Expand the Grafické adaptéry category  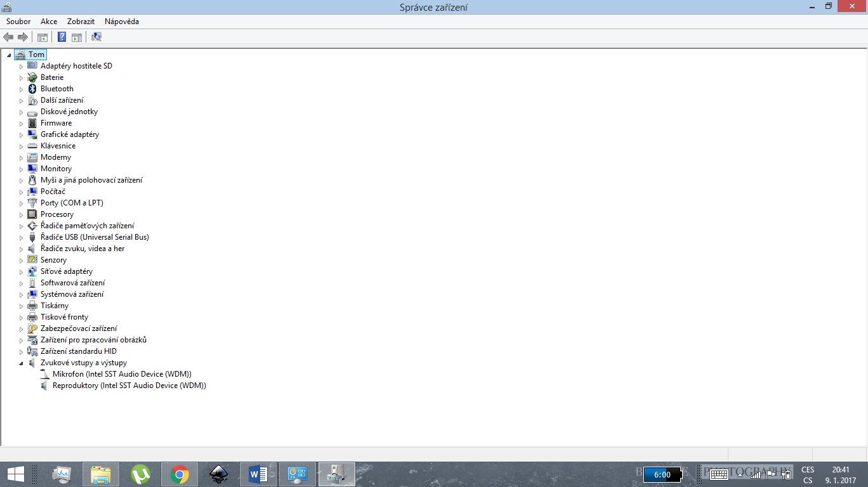(x=21, y=135)
